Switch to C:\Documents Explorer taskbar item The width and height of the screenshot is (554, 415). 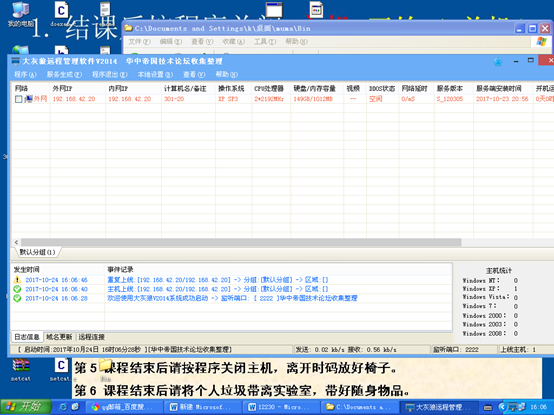click(x=359, y=407)
